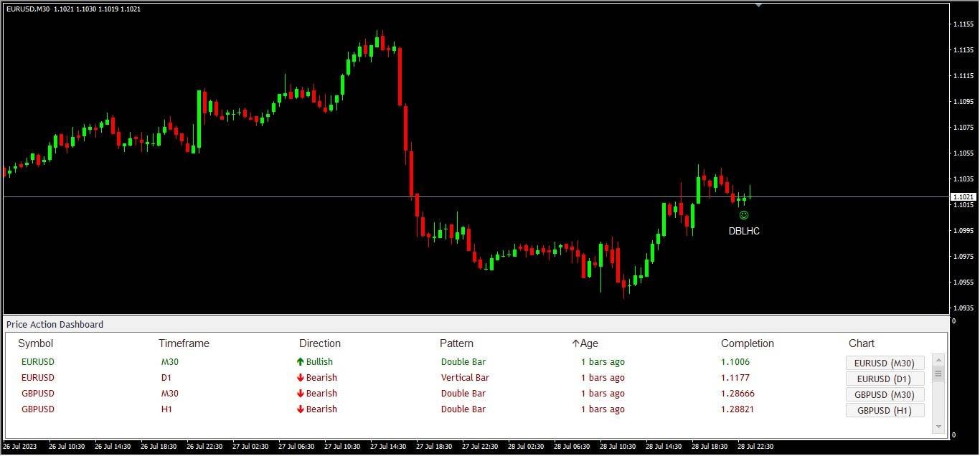The height and width of the screenshot is (456, 980).
Task: Select the EURUSD symbol in the M30 row
Action: click(x=38, y=362)
